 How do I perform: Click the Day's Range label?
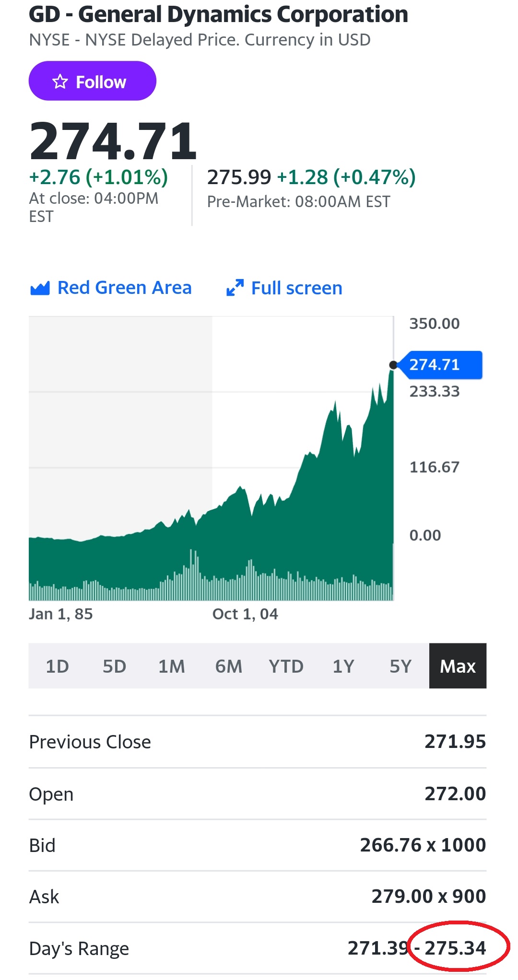pyautogui.click(x=79, y=949)
